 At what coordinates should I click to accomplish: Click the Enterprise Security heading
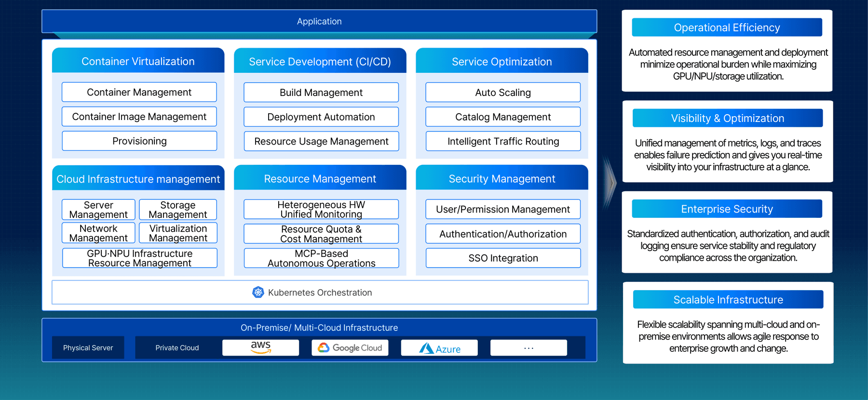727,209
